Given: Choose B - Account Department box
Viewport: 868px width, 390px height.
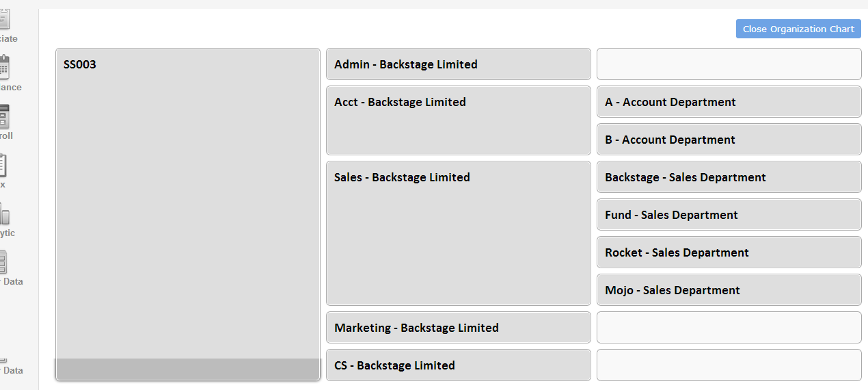Looking at the screenshot, I should (x=729, y=139).
